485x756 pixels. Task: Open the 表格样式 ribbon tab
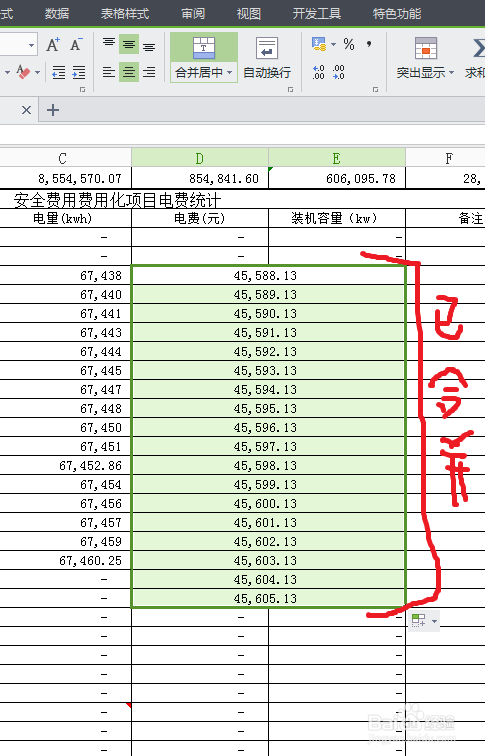[125, 14]
